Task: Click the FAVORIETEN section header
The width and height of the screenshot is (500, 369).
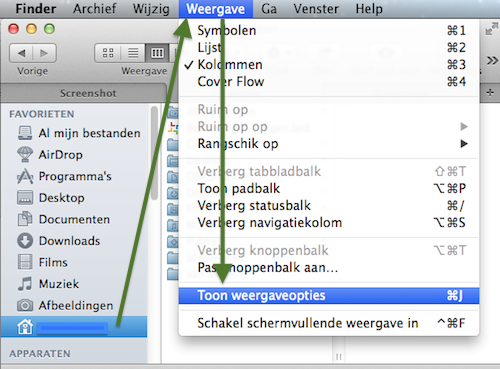Action: click(x=42, y=114)
